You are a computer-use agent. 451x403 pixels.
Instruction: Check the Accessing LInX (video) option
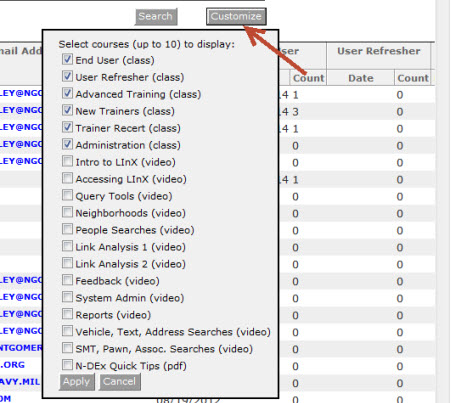[x=67, y=179]
